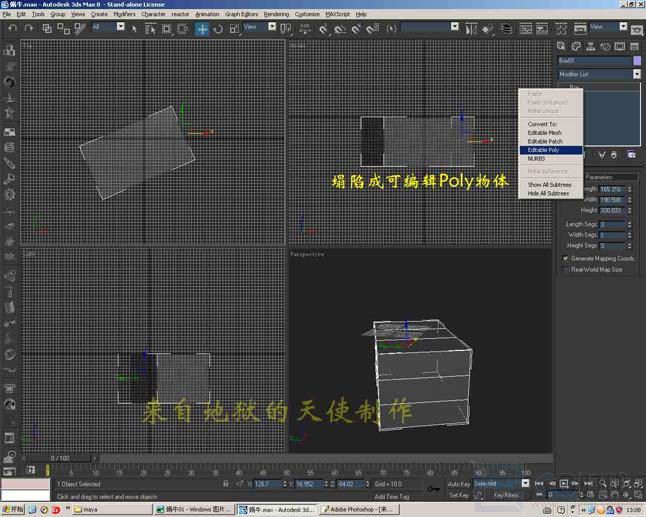Choose NURBS from context menu
This screenshot has height=517, width=646.
click(551, 159)
